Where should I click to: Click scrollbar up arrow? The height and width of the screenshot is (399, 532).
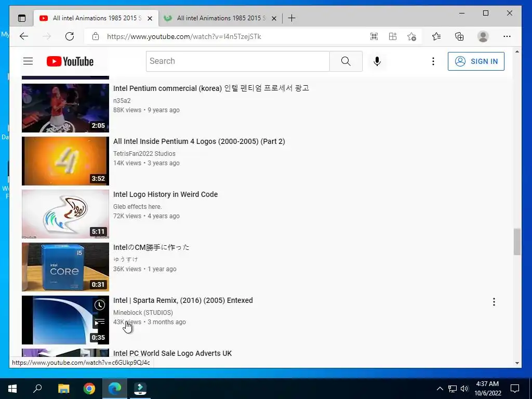click(517, 52)
